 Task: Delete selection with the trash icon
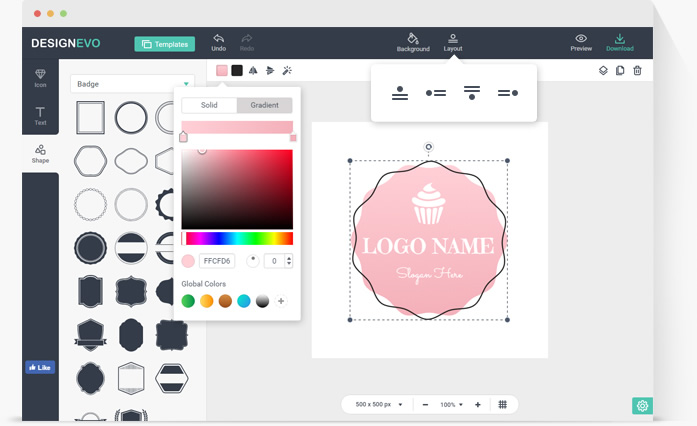pyautogui.click(x=637, y=71)
